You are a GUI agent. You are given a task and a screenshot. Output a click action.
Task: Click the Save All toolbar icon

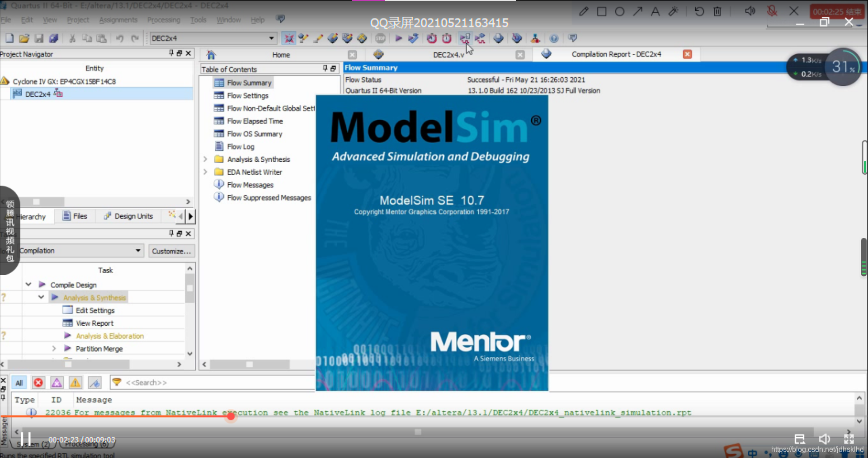point(54,38)
